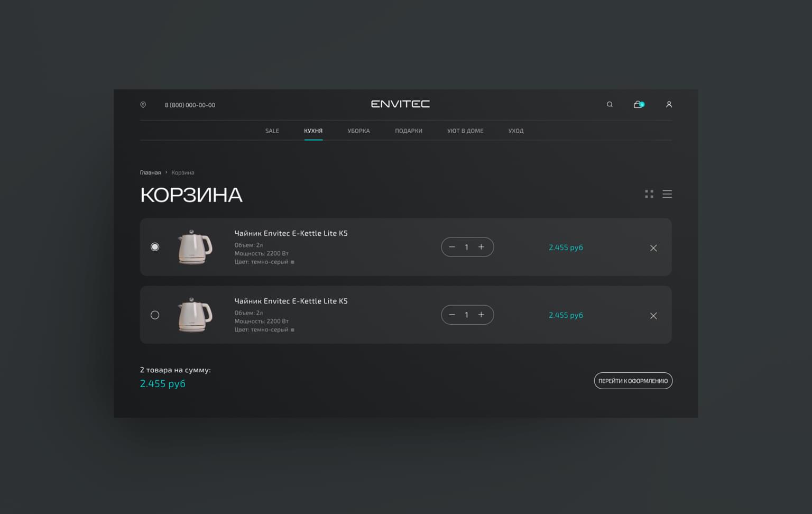The width and height of the screenshot is (812, 514).
Task: Navigate to Главная breadcrumb link
Action: 150,172
